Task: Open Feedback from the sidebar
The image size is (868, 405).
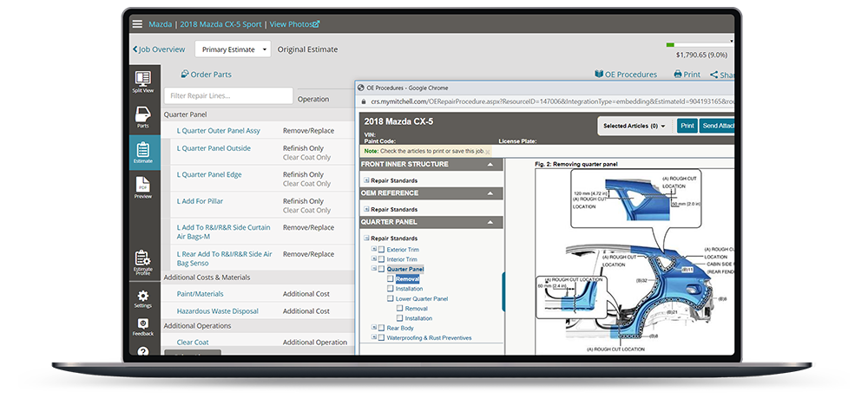Action: click(x=143, y=327)
